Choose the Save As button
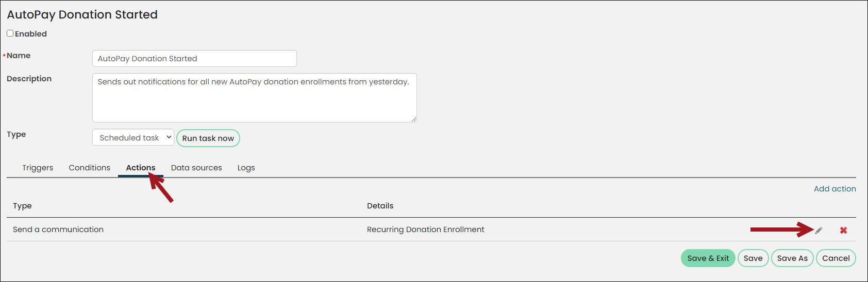 click(x=792, y=258)
